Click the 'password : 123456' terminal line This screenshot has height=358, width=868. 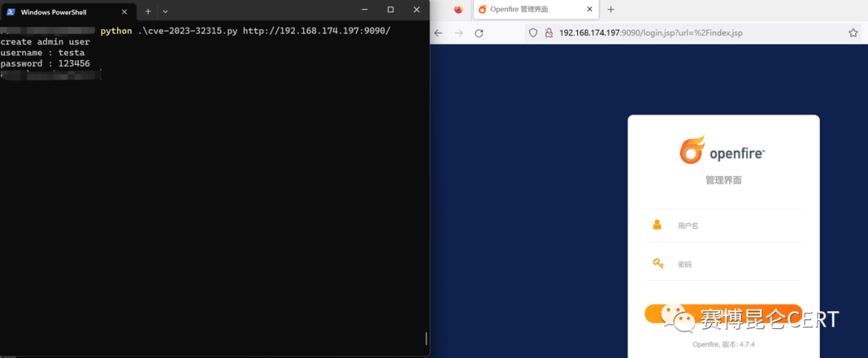pyautogui.click(x=45, y=63)
